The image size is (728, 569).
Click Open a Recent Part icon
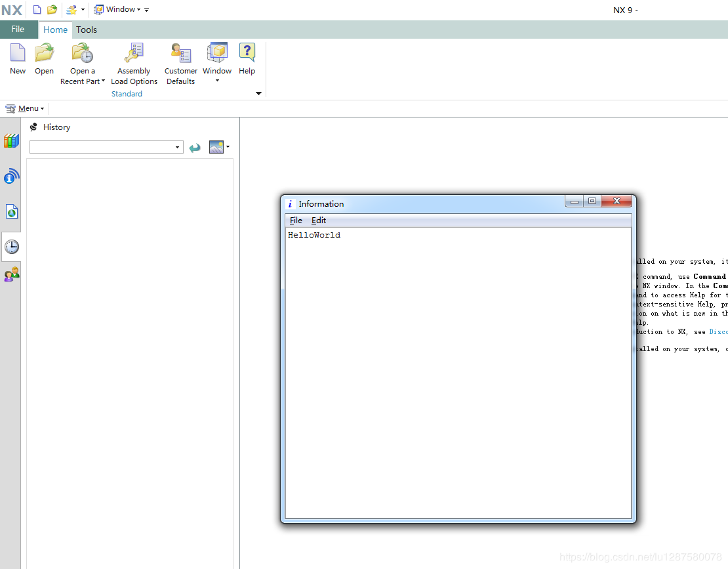[82, 53]
